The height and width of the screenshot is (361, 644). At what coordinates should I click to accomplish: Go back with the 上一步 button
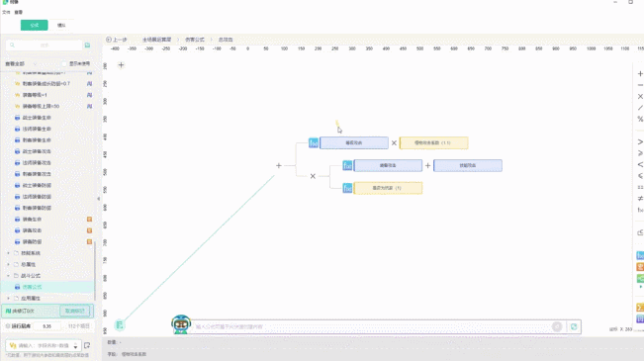[117, 40]
